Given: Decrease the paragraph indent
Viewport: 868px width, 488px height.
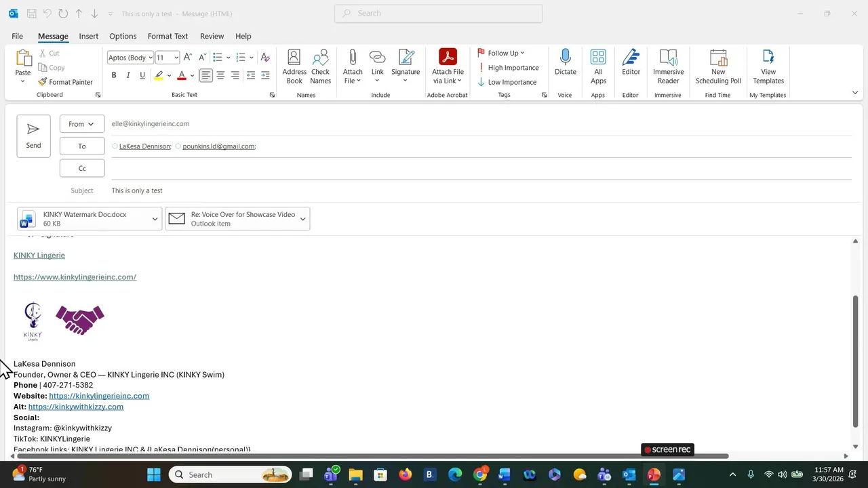Looking at the screenshot, I should pyautogui.click(x=251, y=75).
